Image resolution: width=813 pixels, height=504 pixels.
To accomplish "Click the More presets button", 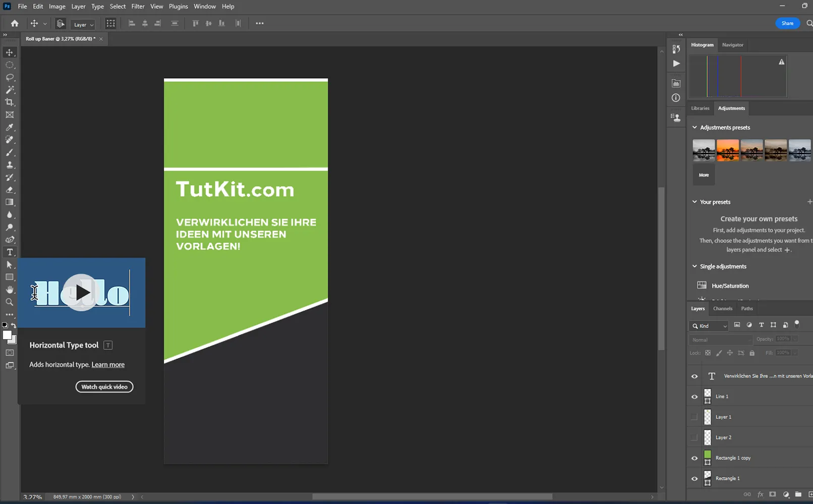I will (704, 175).
